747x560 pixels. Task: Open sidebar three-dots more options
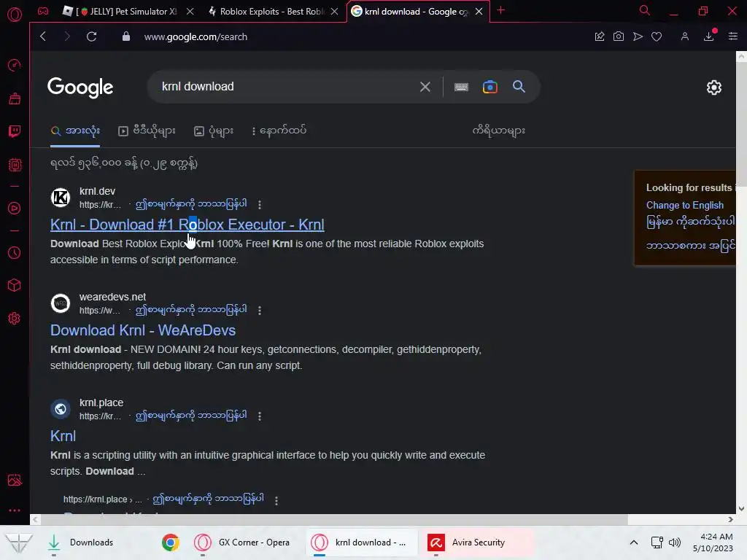pyautogui.click(x=15, y=510)
